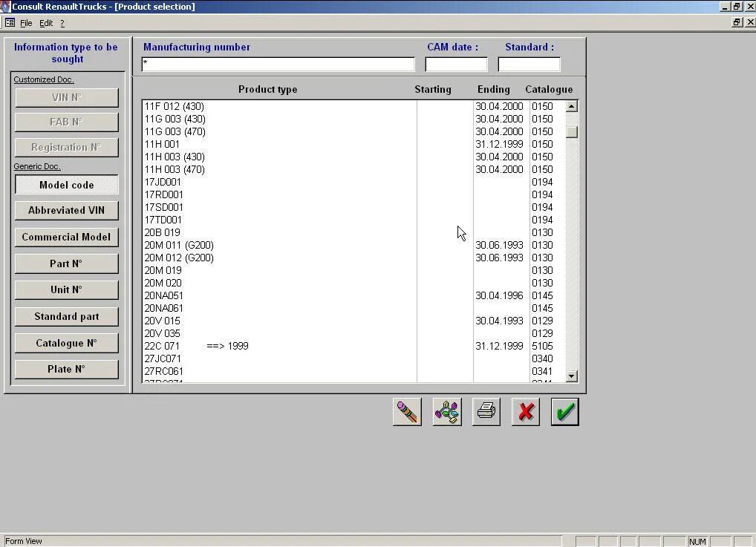Select row 27RC061

click(x=353, y=371)
